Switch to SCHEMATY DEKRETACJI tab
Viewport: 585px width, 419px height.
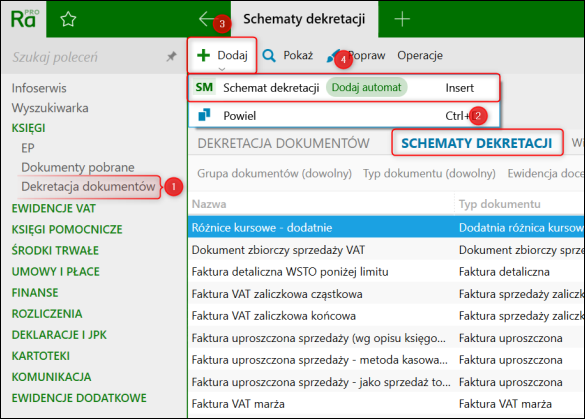[x=476, y=143]
